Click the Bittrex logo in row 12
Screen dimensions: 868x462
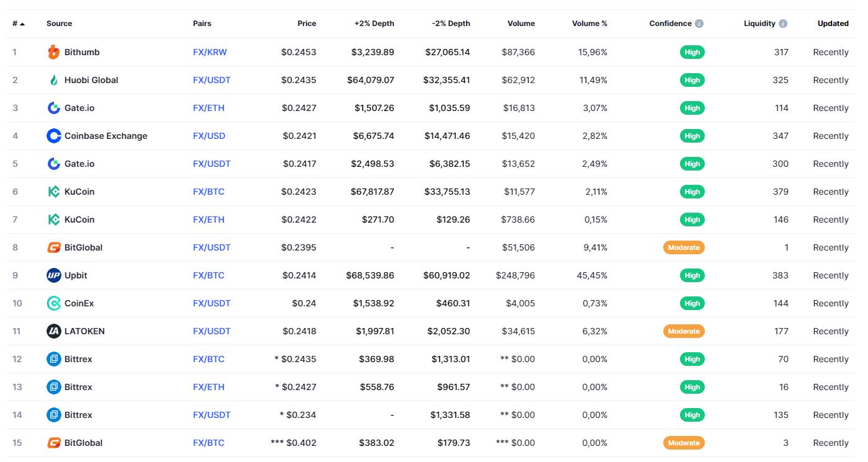click(54, 359)
